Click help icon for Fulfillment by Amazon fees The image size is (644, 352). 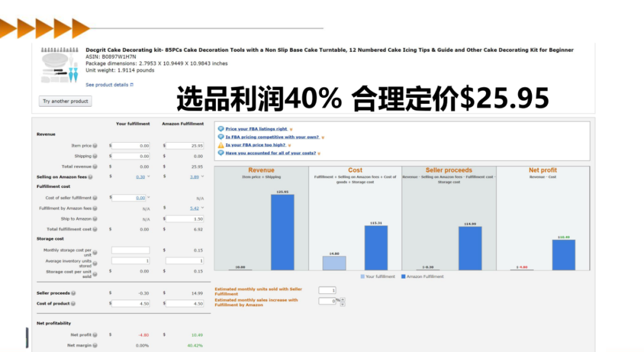pyautogui.click(x=95, y=209)
